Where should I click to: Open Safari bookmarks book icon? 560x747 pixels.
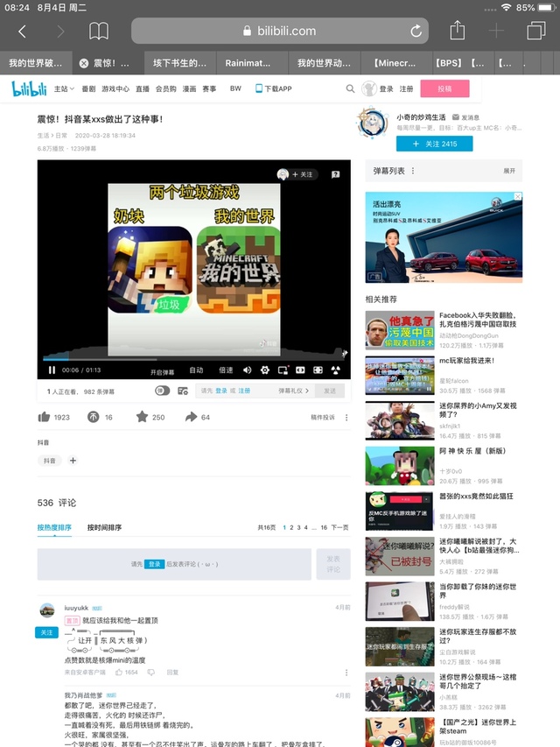tap(99, 32)
